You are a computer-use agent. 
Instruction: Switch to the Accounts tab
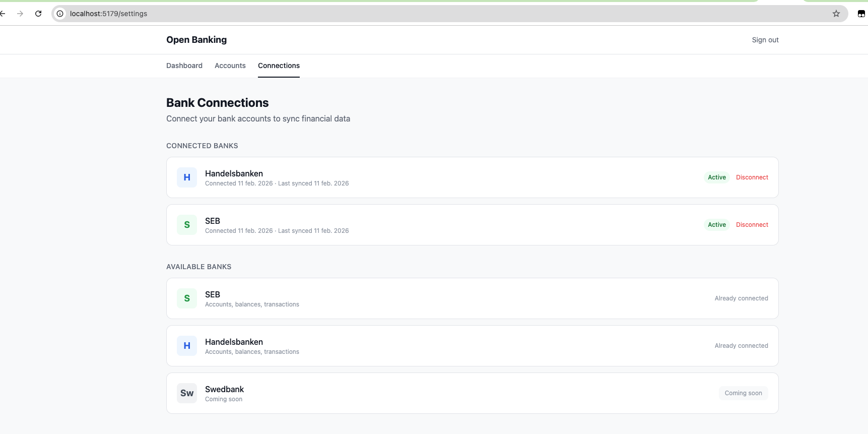[230, 66]
